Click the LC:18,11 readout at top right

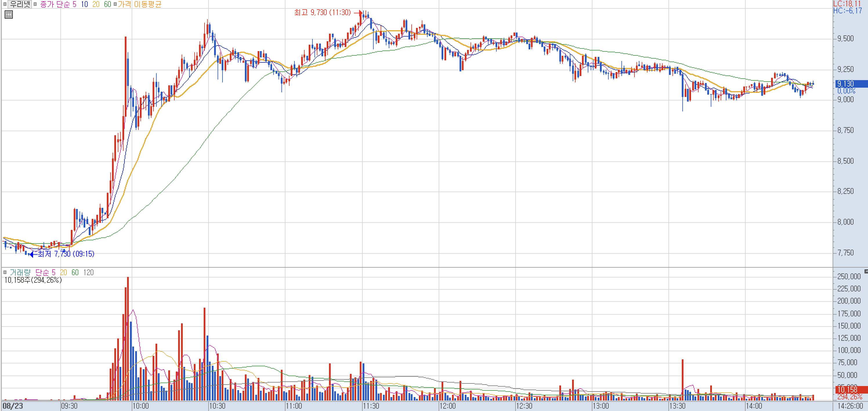point(847,3)
